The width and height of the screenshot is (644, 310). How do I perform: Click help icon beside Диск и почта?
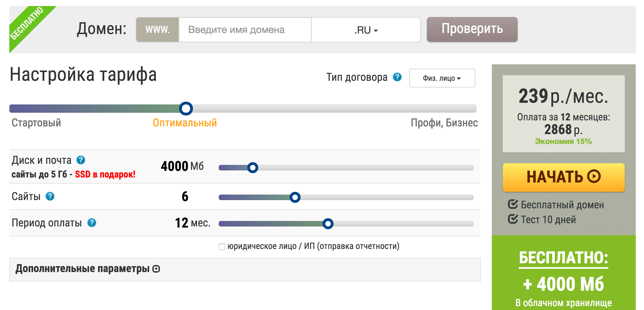point(81,160)
